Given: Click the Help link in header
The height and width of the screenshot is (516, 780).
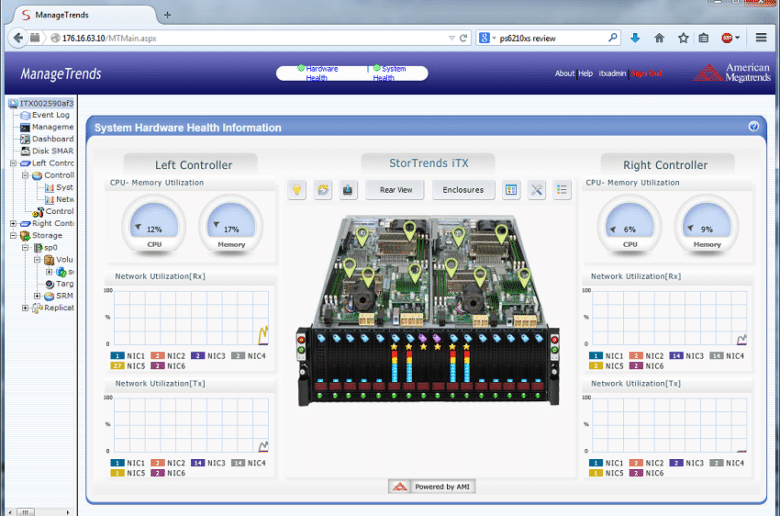Looking at the screenshot, I should (x=585, y=73).
